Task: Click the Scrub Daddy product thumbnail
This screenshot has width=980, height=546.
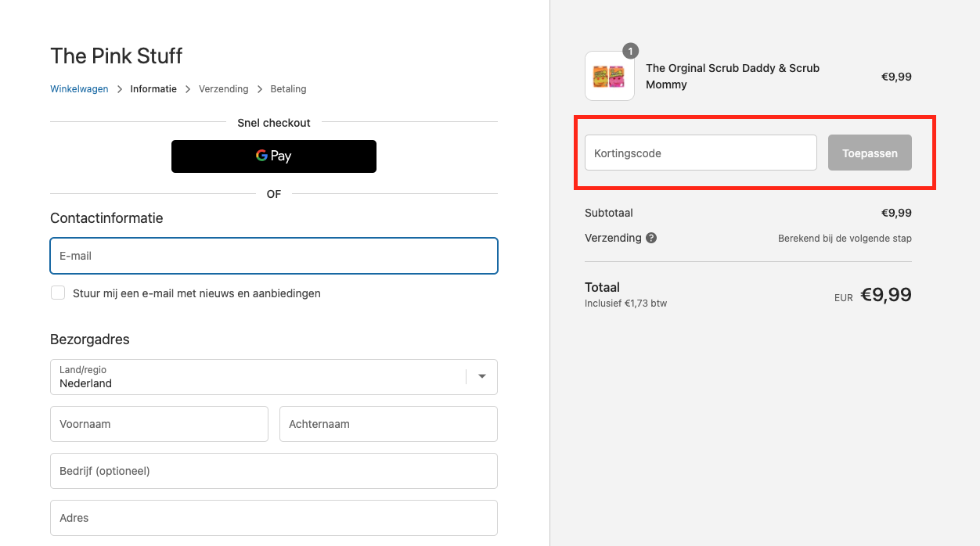Action: [x=610, y=76]
